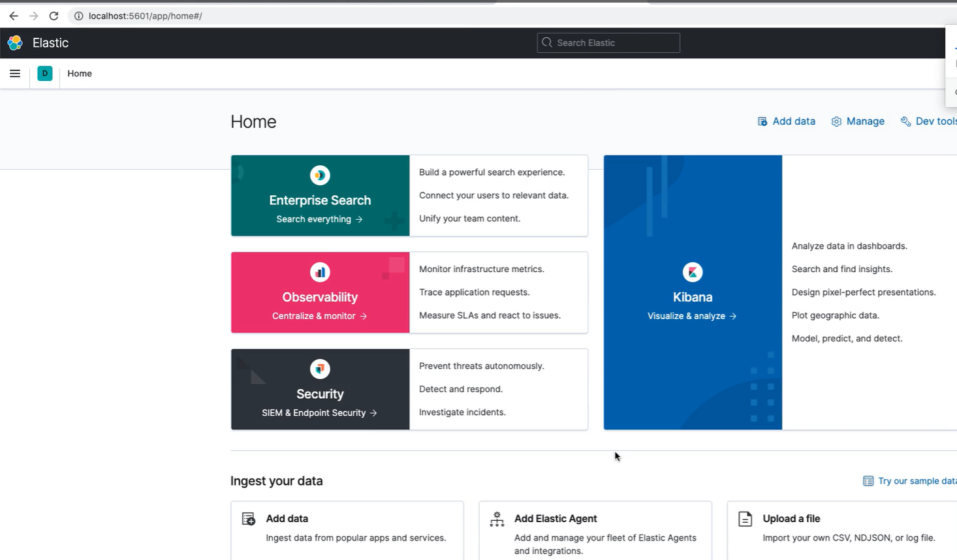
Task: Click 'Import your own CSV, NDJSON, or log file.' text
Action: [849, 538]
